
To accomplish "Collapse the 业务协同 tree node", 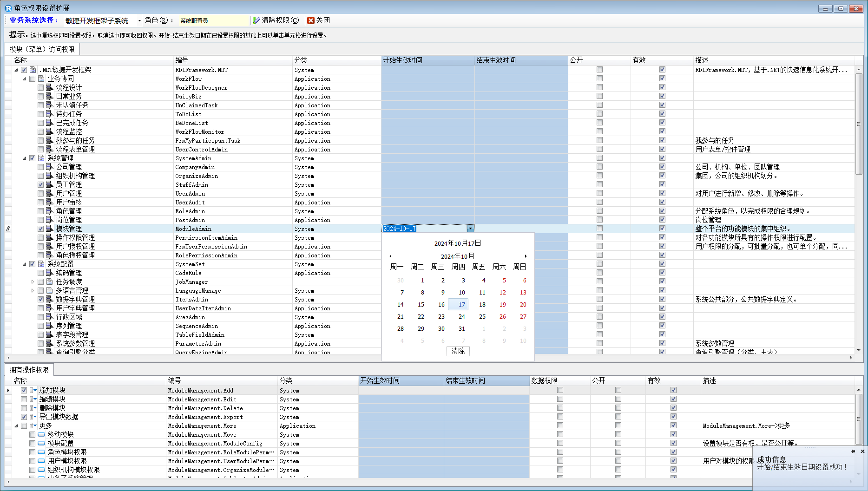I will (x=25, y=79).
